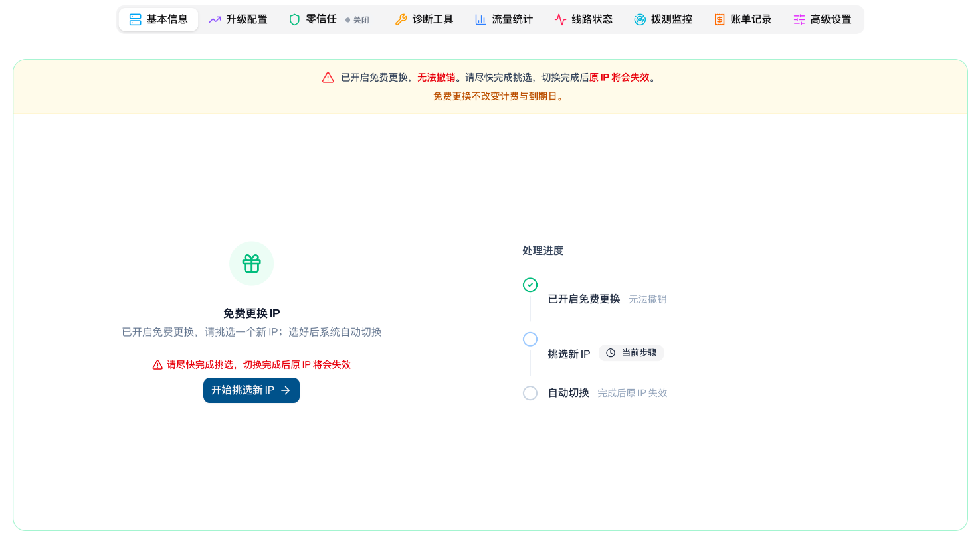
Task: View the 账单记录 tab
Action: [x=743, y=19]
